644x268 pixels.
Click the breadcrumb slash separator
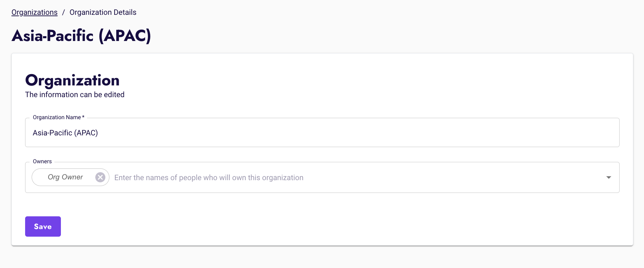tap(63, 13)
